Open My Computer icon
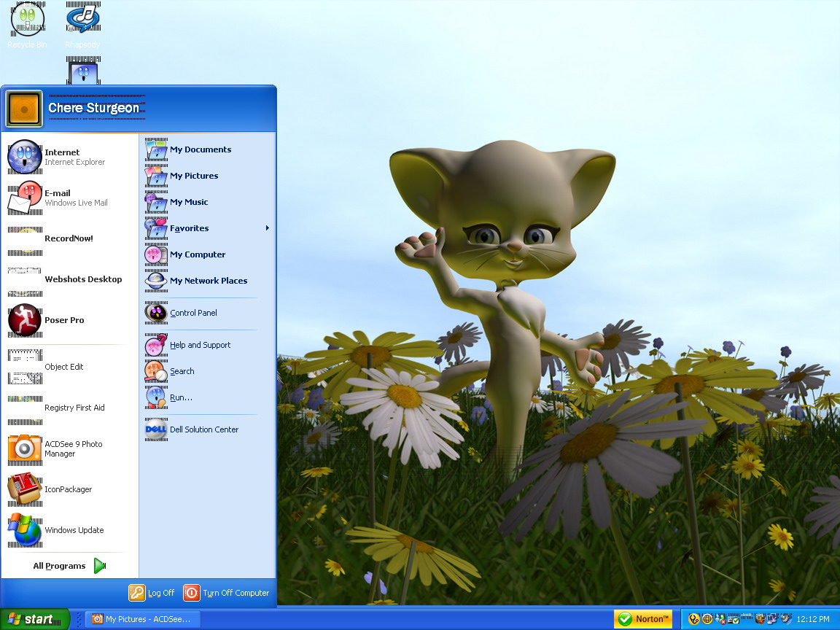Image resolution: width=840 pixels, height=630 pixels. point(156,254)
